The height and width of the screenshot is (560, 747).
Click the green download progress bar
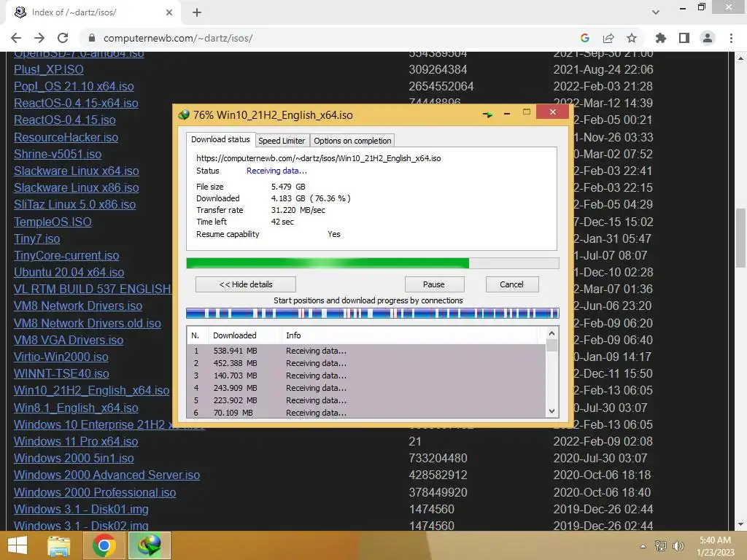click(373, 263)
